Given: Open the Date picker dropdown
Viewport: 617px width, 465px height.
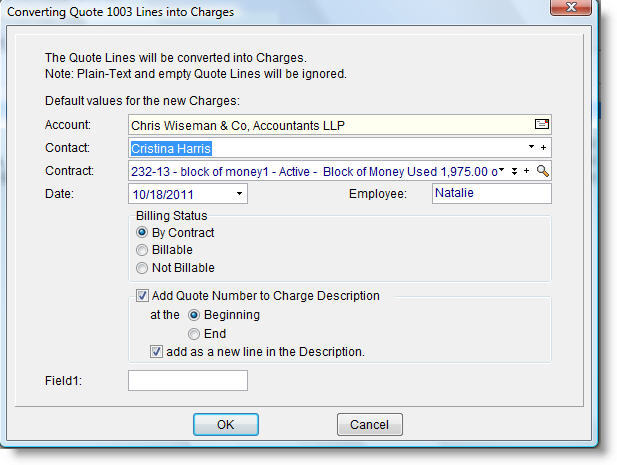Looking at the screenshot, I should click(240, 194).
